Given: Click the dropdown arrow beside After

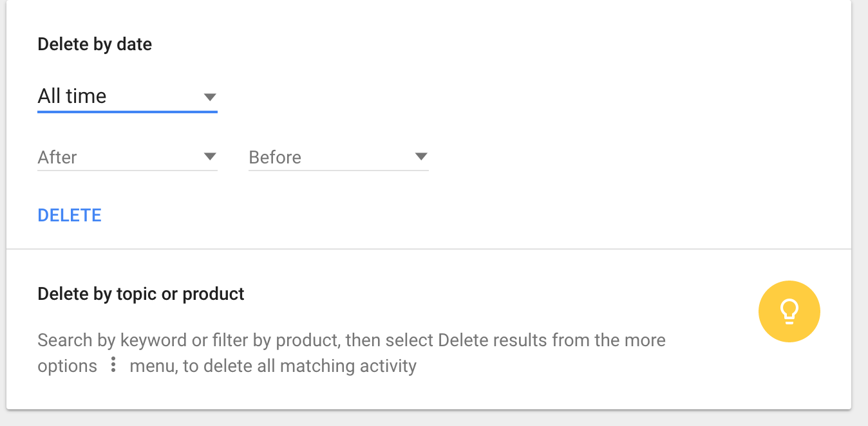Looking at the screenshot, I should coord(210,156).
